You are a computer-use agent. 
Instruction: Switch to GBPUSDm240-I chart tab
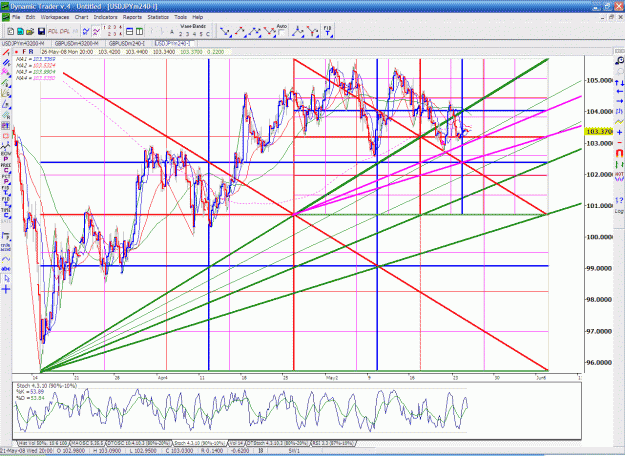pos(127,43)
